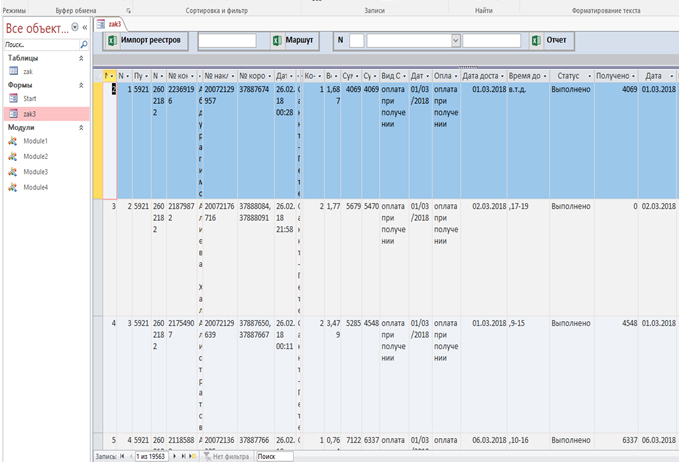The image size is (680, 462).
Task: Open the Все объекты navigation pane menu arrow
Action: tap(75, 27)
